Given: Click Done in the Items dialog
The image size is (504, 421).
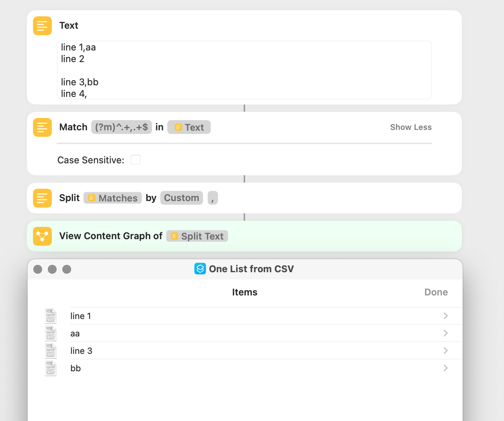Looking at the screenshot, I should pyautogui.click(x=436, y=292).
